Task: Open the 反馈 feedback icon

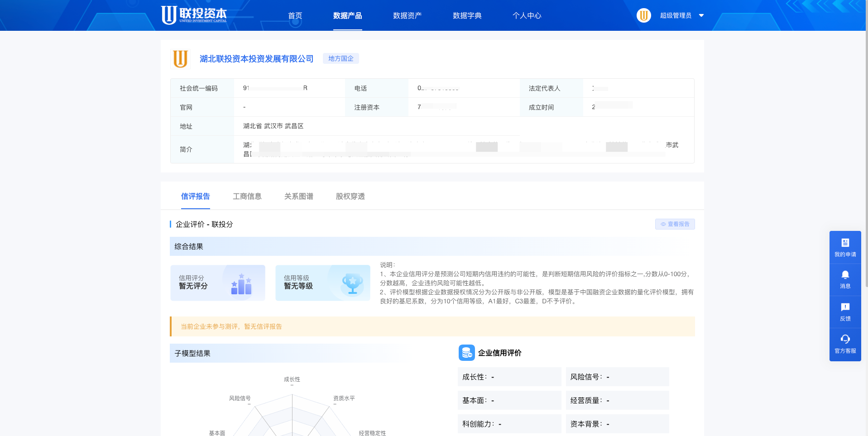Action: pyautogui.click(x=845, y=307)
